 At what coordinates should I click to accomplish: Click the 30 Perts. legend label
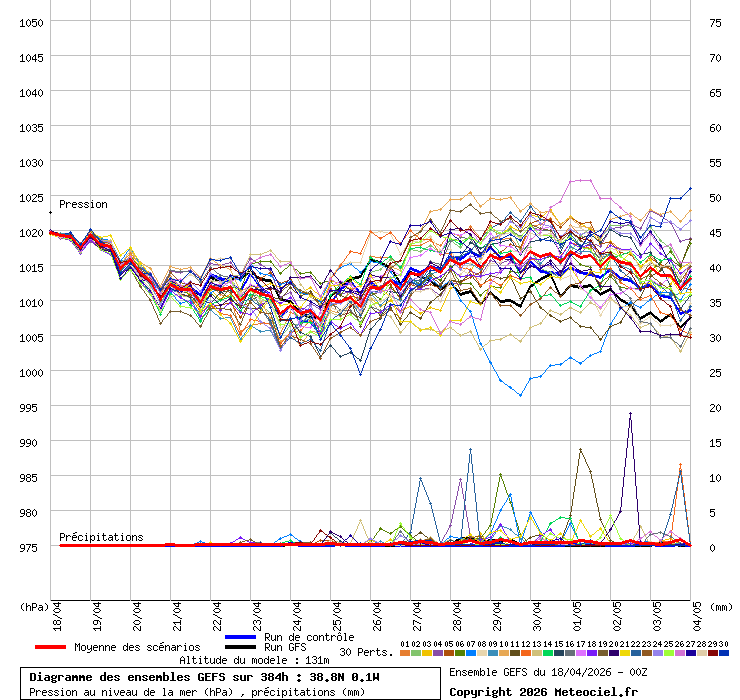pyautogui.click(x=366, y=652)
